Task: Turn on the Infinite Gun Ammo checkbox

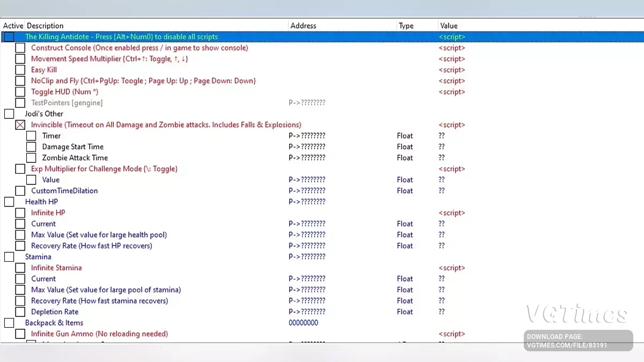Action: (x=20, y=334)
